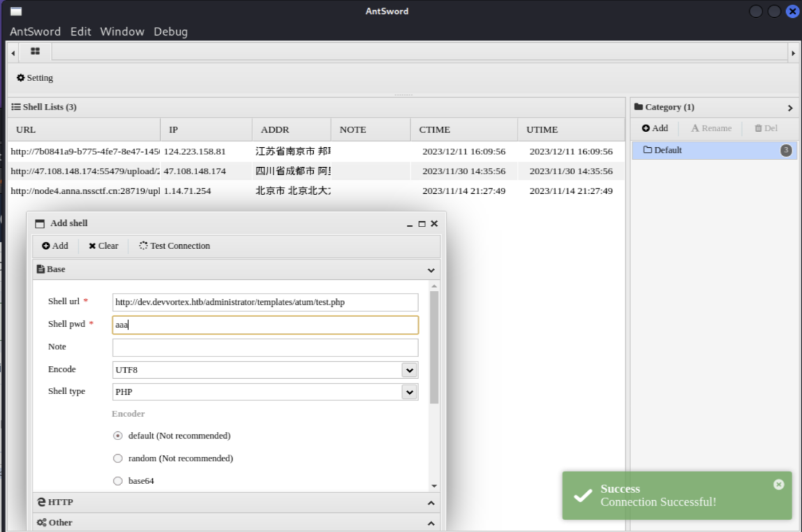Click the grid home tab icon
Image resolution: width=802 pixels, height=532 pixels.
(35, 52)
